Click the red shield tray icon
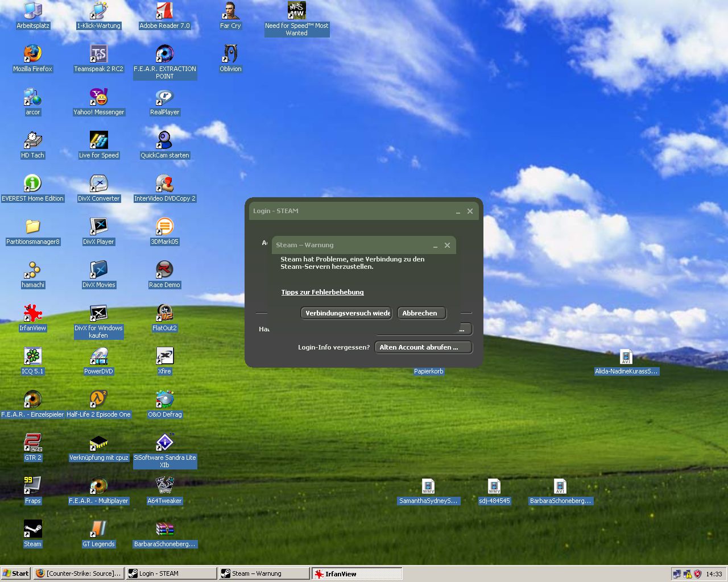This screenshot has height=582, width=728. point(697,574)
